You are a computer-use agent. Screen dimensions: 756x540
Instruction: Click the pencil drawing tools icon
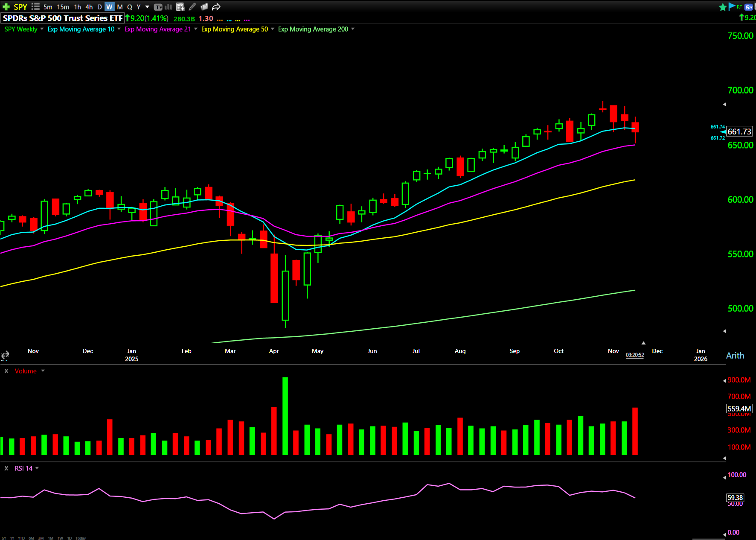(192, 7)
